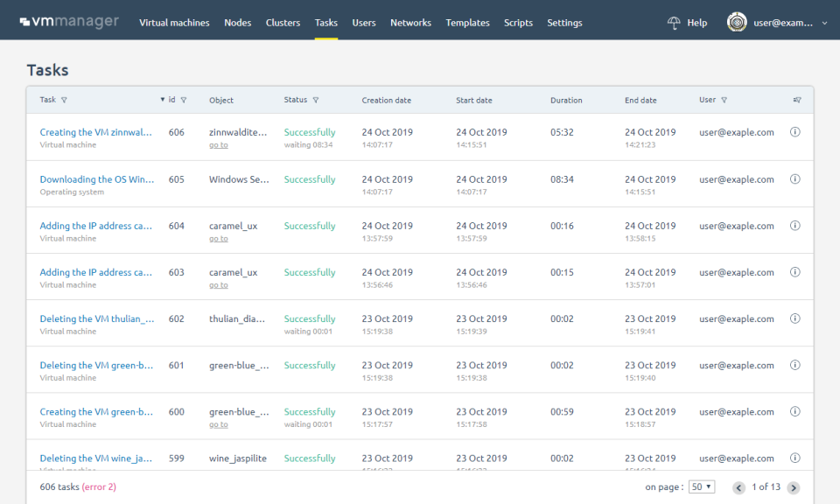Click the user avatar icon

point(736,22)
